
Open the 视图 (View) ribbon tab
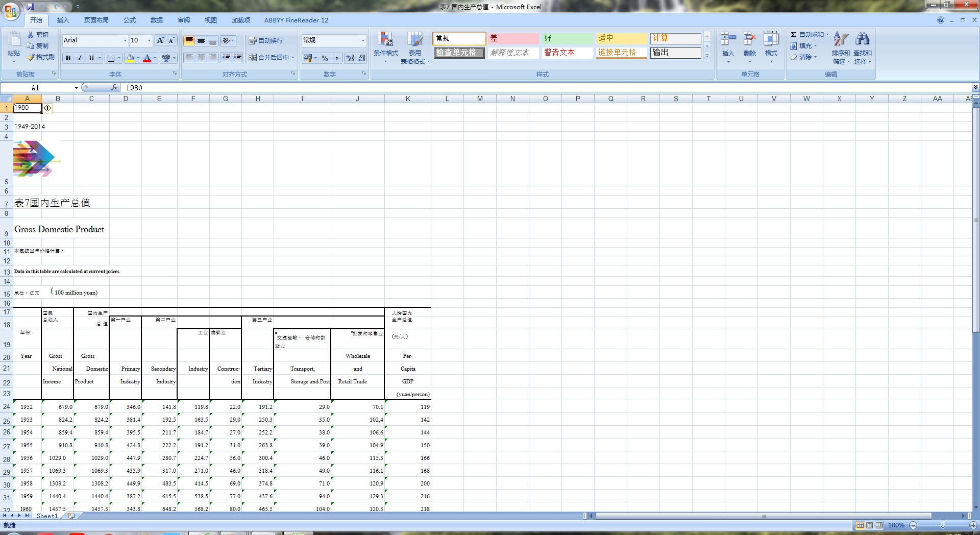[210, 20]
